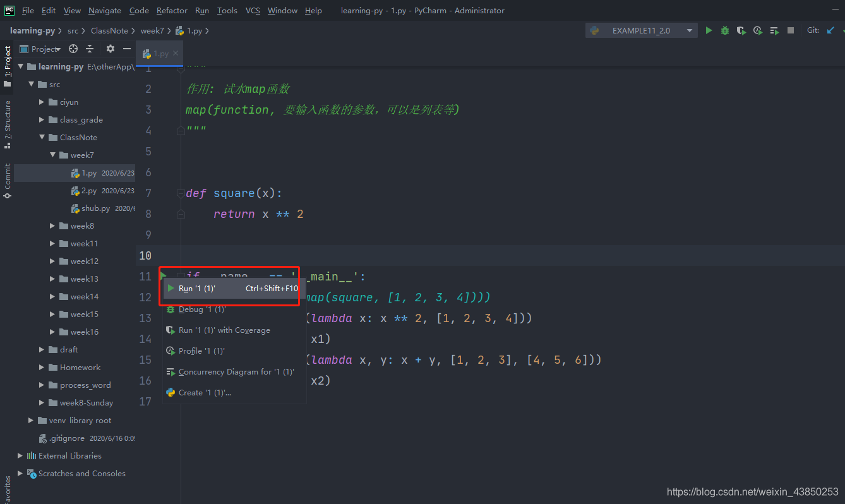Expand the week8 folder arrow
The width and height of the screenshot is (845, 504).
click(x=52, y=225)
